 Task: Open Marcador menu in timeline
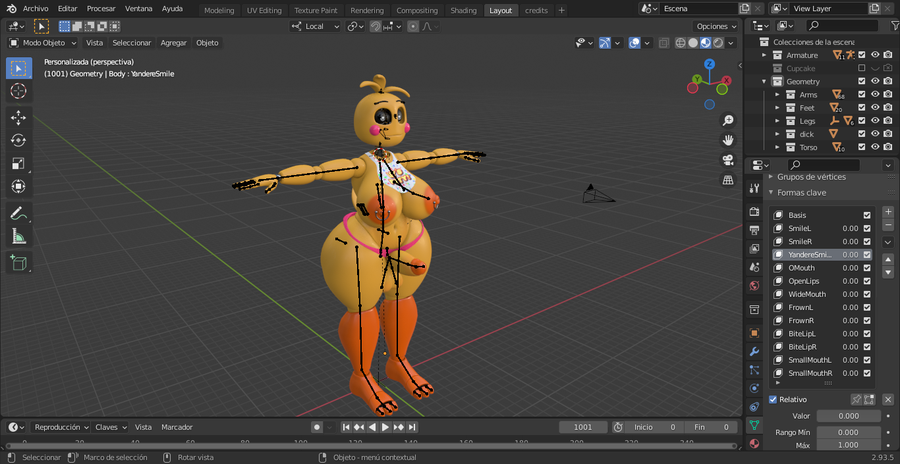click(x=177, y=427)
